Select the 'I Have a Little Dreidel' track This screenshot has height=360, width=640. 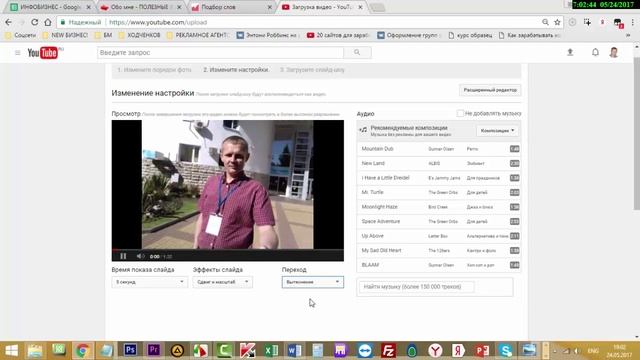439,178
